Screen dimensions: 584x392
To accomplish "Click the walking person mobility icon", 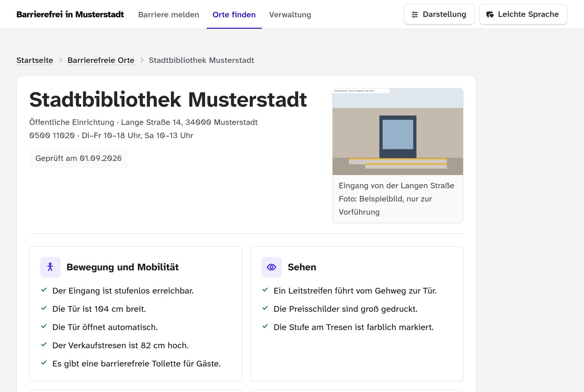I will coord(50,267).
